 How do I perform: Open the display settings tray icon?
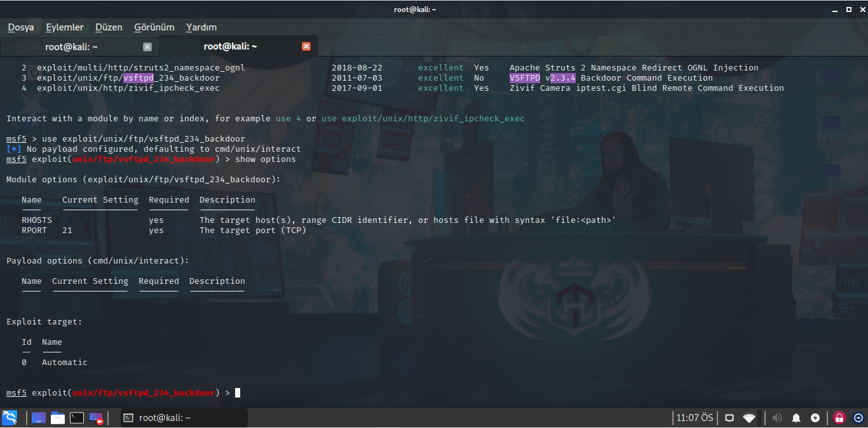tap(729, 418)
